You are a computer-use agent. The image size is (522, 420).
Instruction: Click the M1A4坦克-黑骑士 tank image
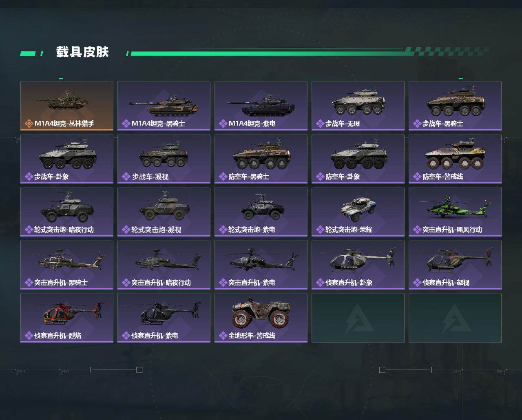pyautogui.click(x=164, y=104)
